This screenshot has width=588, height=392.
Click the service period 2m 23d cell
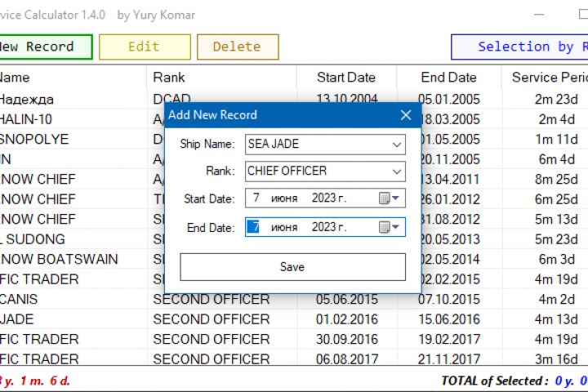[x=556, y=100]
